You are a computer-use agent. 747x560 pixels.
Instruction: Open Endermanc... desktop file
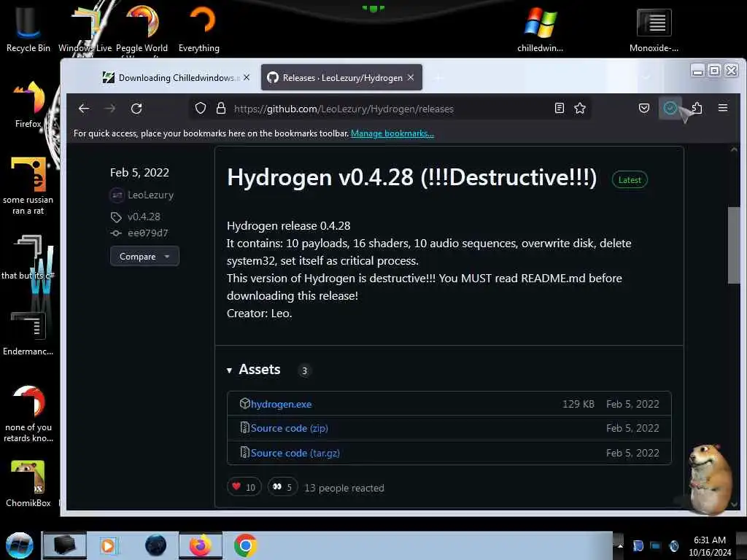28,333
